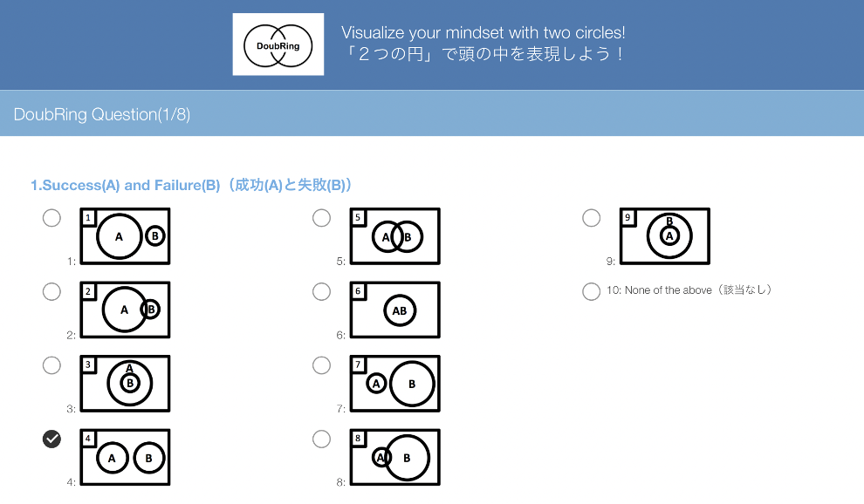Select radio button for option 2
This screenshot has height=504, width=864.
point(52,291)
